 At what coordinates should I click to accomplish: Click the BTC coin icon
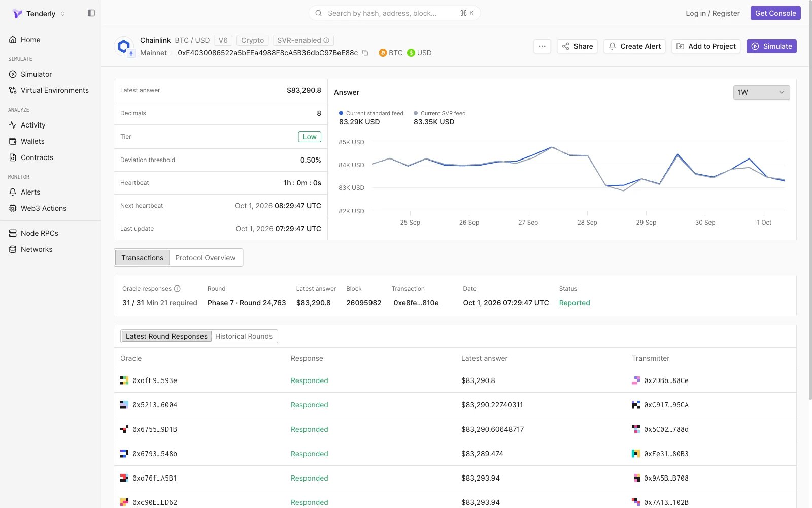[x=383, y=53]
